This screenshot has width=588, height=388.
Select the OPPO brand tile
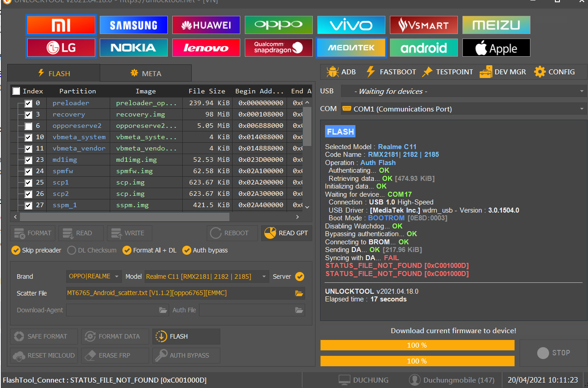pyautogui.click(x=279, y=25)
